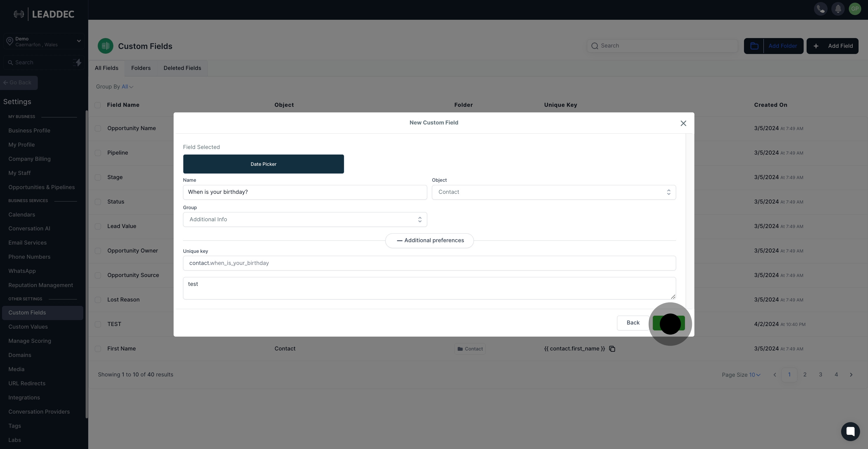Go to results page 2
This screenshot has height=449, width=868.
click(x=805, y=375)
